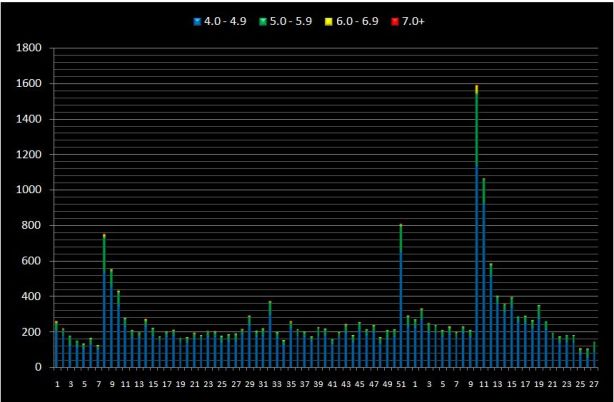This screenshot has width=614, height=402.
Task: Click the x-axis label 41
Action: (x=332, y=383)
